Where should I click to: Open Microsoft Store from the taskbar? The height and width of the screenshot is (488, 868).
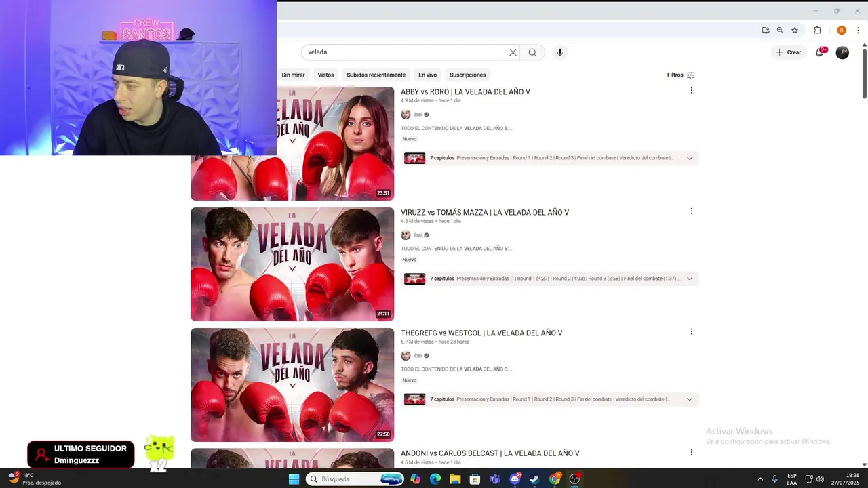[475, 479]
